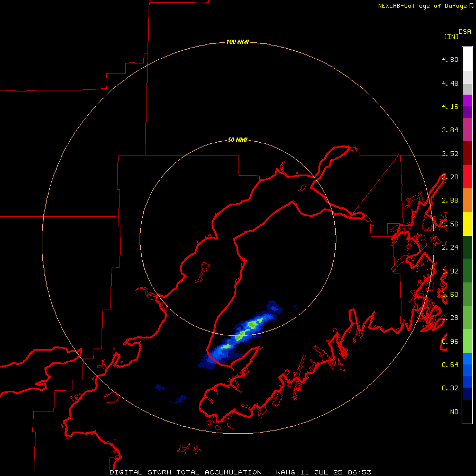Pick the yellow legend swatch
Viewport: 476px width, 476px height.
click(467, 224)
